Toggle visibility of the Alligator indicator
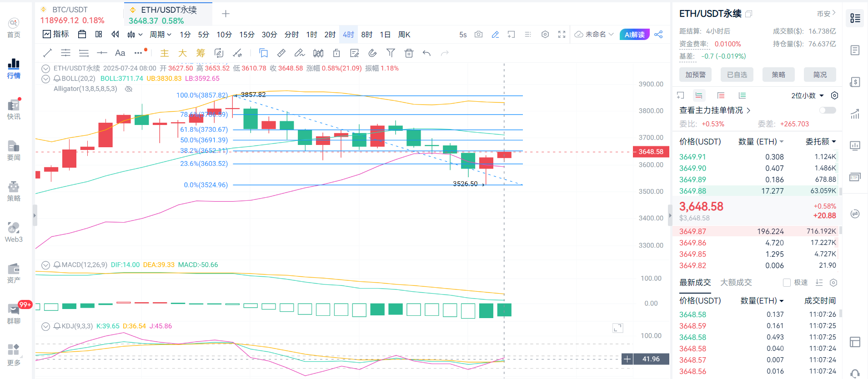868x379 pixels. click(129, 89)
